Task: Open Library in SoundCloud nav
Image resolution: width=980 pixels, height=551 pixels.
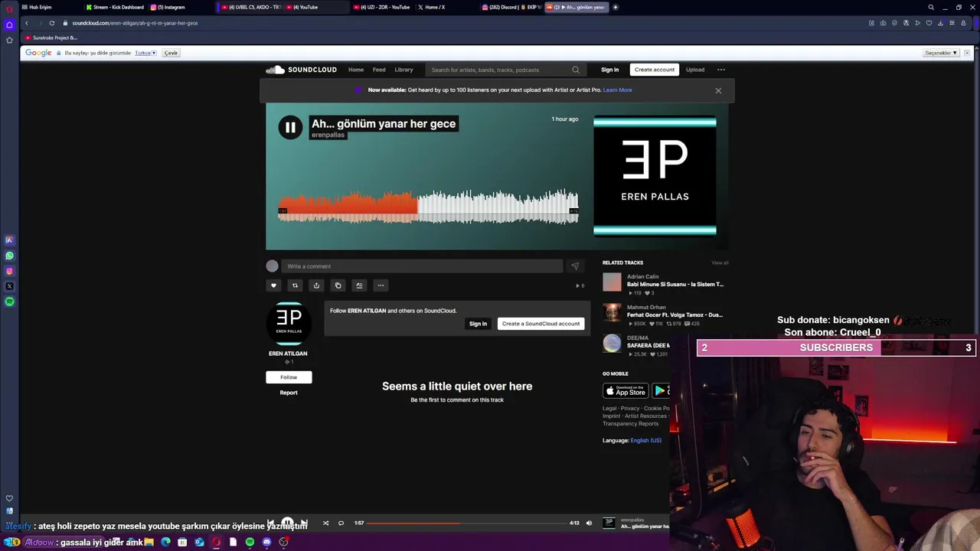Action: (x=403, y=70)
